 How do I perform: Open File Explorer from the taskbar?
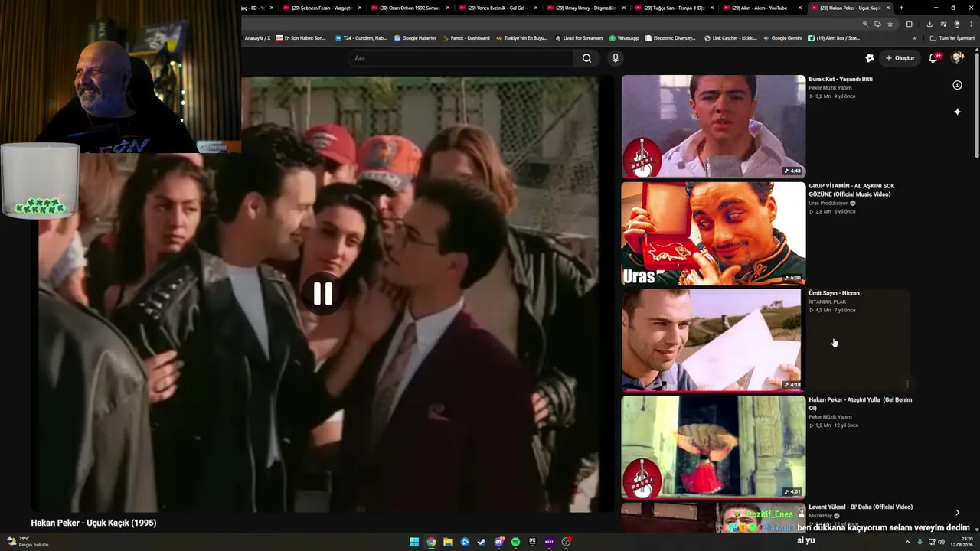click(x=448, y=542)
